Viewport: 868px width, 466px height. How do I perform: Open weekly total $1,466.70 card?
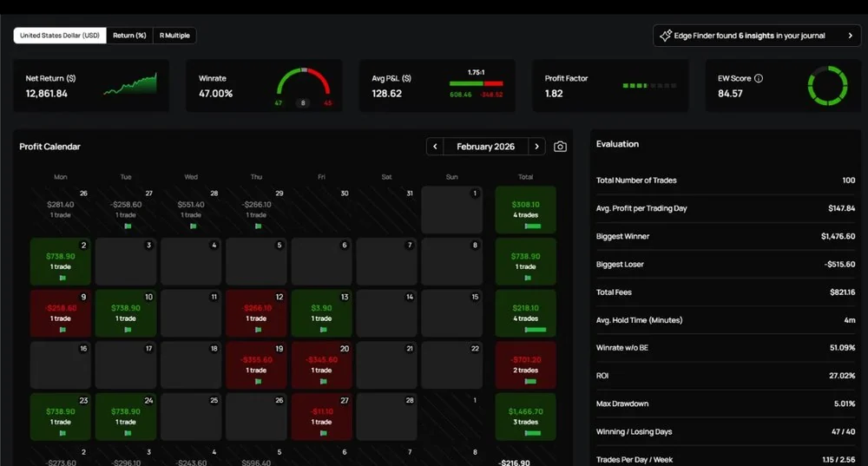pyautogui.click(x=525, y=417)
